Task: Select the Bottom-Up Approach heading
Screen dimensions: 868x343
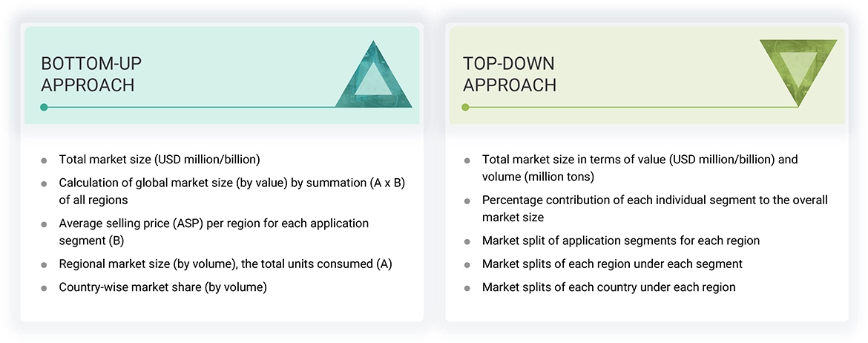Action: coord(88,73)
